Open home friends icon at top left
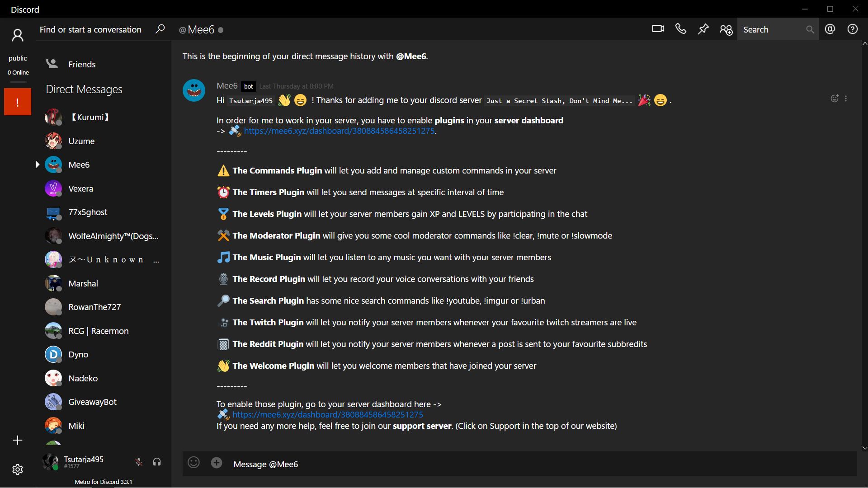Viewport: 868px width, 488px height. pyautogui.click(x=18, y=35)
